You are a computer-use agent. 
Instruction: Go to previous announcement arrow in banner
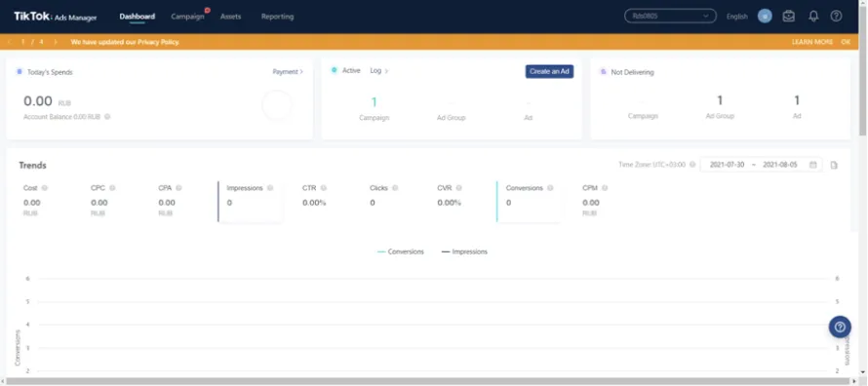click(10, 42)
